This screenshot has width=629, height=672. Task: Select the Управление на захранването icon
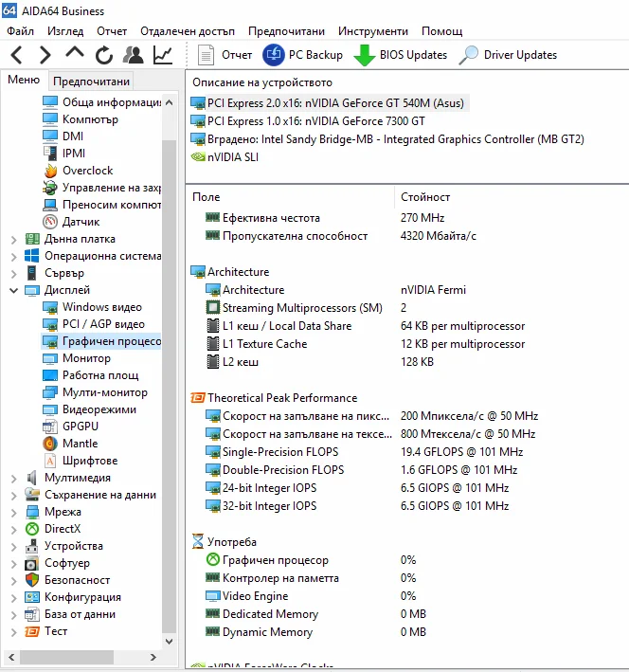click(50, 188)
